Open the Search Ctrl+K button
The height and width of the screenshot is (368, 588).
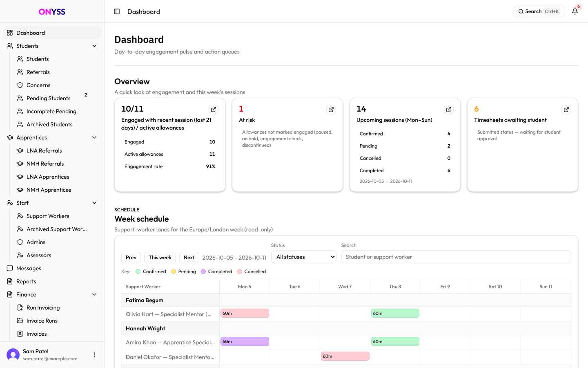point(539,11)
